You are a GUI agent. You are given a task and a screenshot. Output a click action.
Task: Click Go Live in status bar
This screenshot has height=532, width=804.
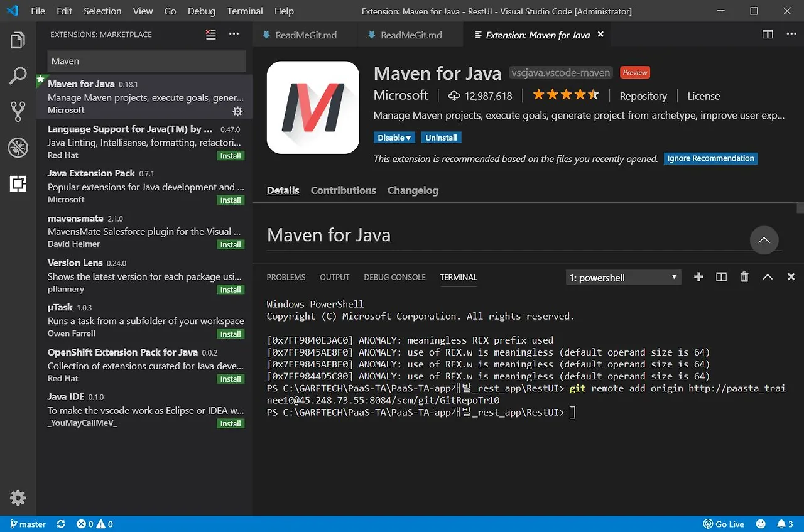point(723,524)
